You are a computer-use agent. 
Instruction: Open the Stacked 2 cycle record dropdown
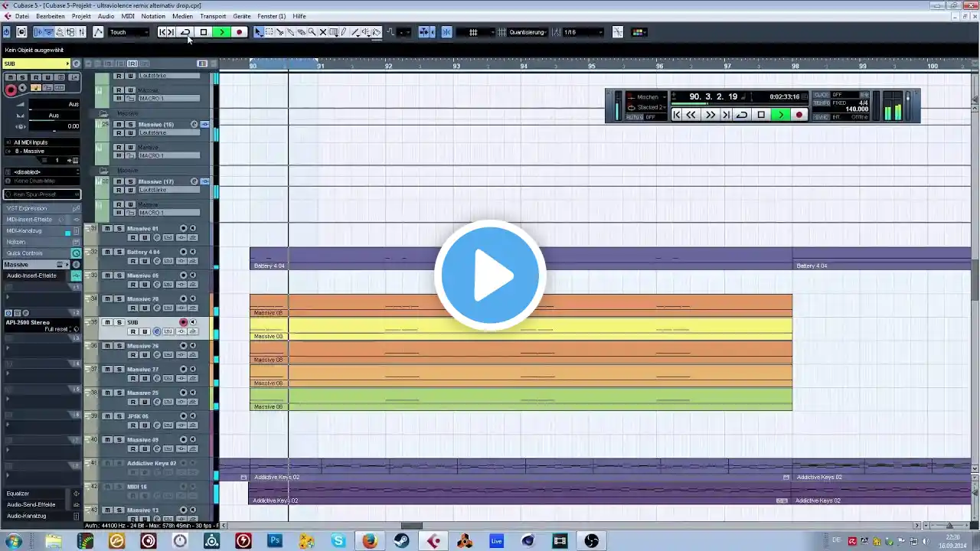(x=647, y=107)
